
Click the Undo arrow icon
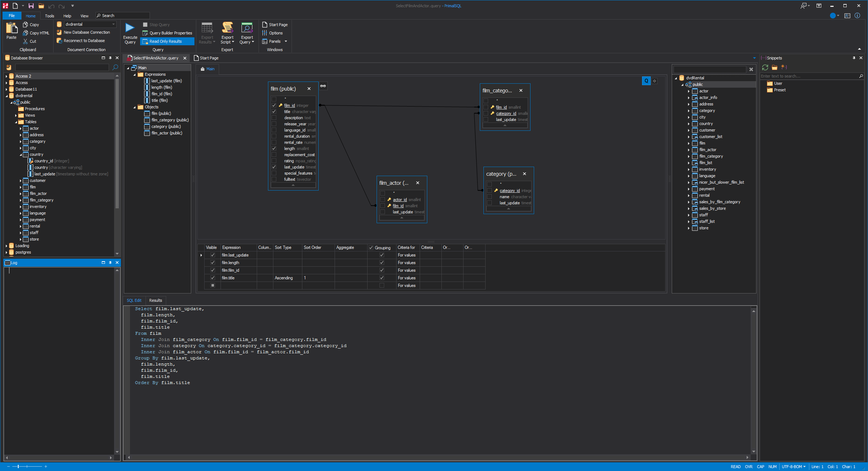(x=51, y=6)
